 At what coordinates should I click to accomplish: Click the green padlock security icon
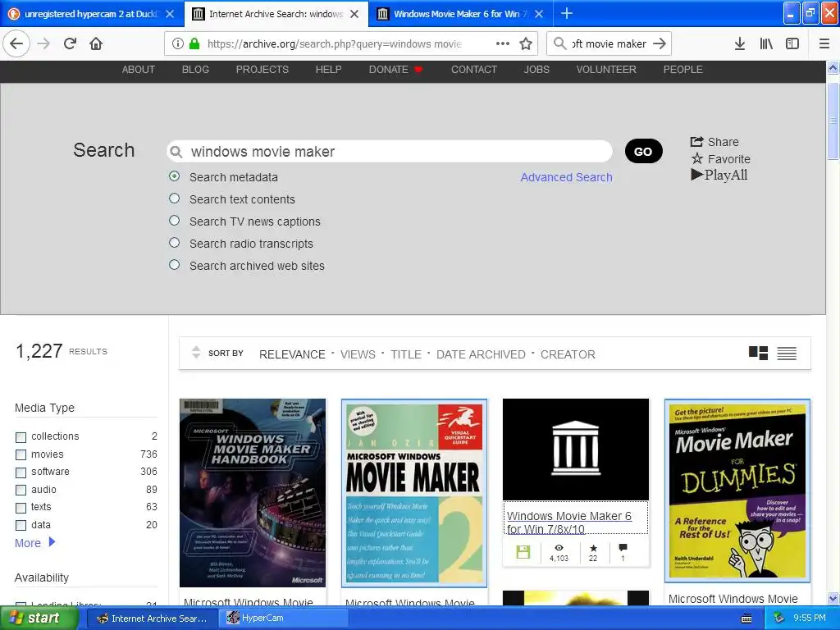tap(194, 44)
